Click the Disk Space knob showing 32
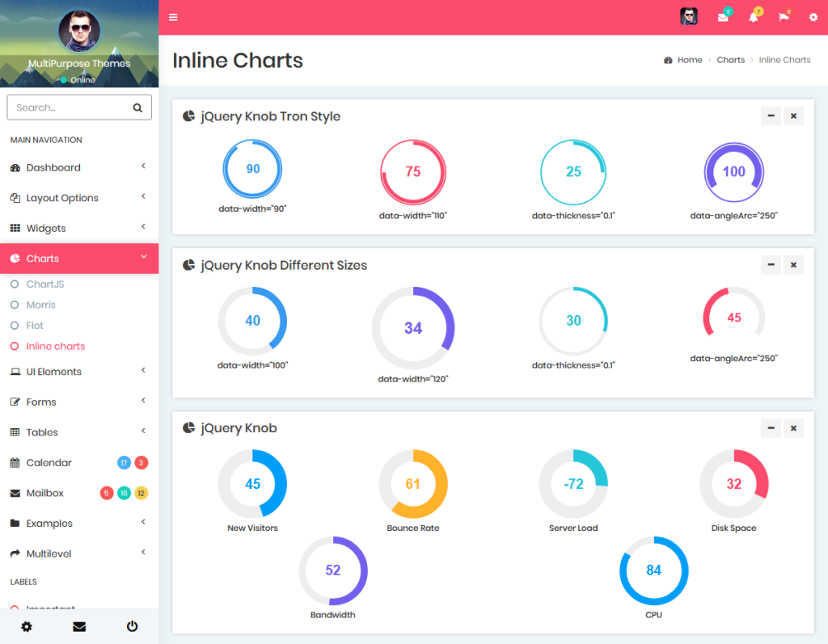828x644 pixels. click(734, 484)
